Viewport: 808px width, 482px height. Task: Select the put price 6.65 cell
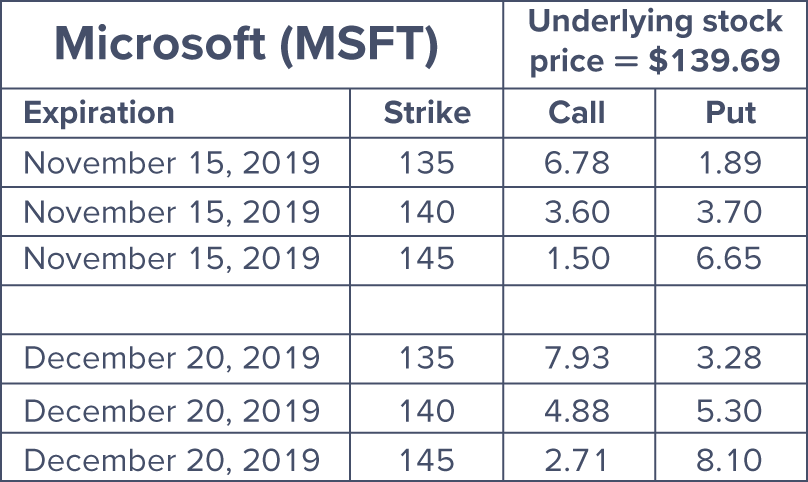click(731, 260)
